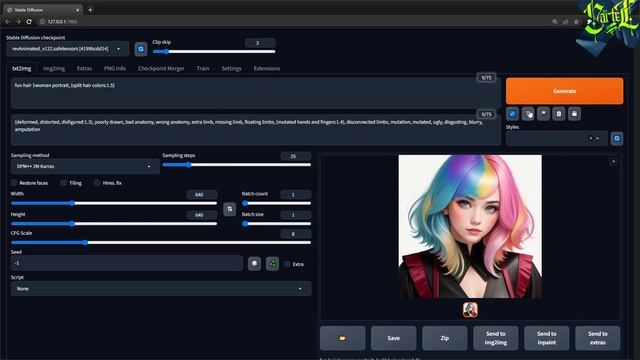Adjust the CFG Scale slider
This screenshot has height=360, width=640.
click(161, 242)
